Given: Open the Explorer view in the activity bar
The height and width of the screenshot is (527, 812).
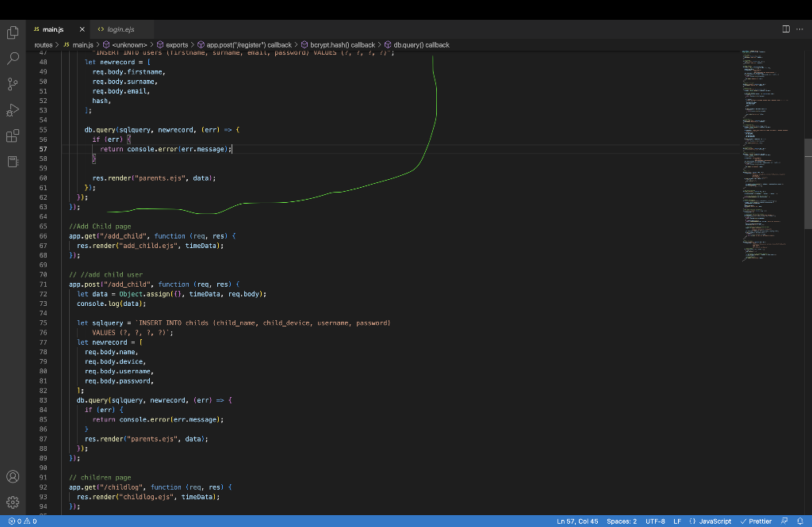Looking at the screenshot, I should (12, 32).
